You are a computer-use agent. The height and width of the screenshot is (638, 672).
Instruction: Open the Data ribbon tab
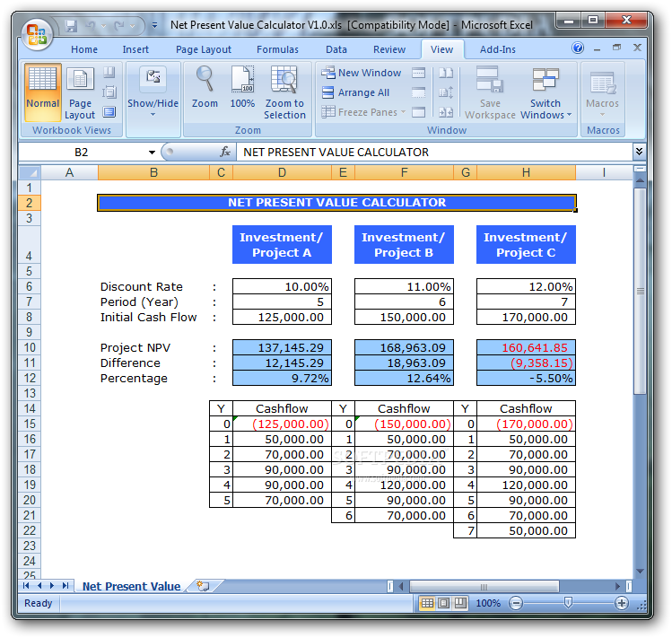tap(336, 49)
